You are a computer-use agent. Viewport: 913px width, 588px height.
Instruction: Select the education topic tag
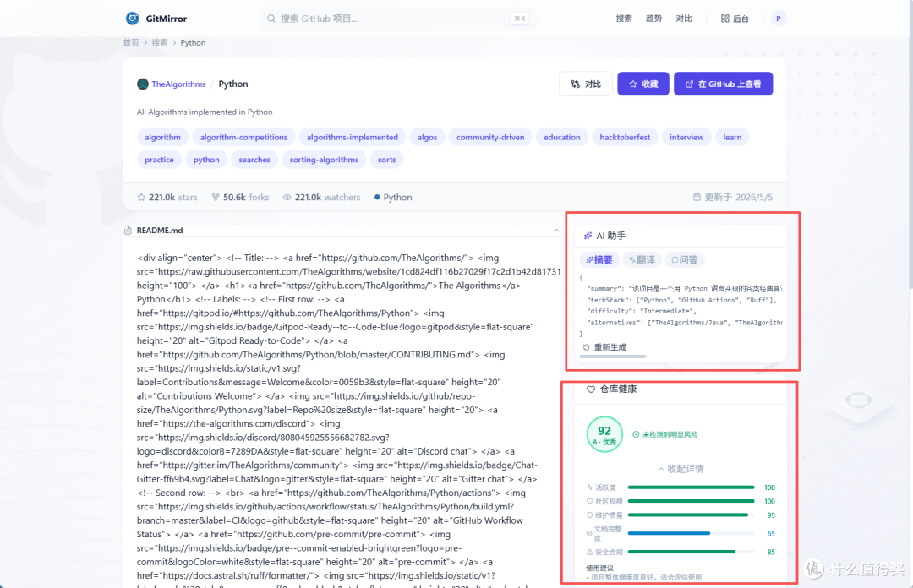point(562,138)
